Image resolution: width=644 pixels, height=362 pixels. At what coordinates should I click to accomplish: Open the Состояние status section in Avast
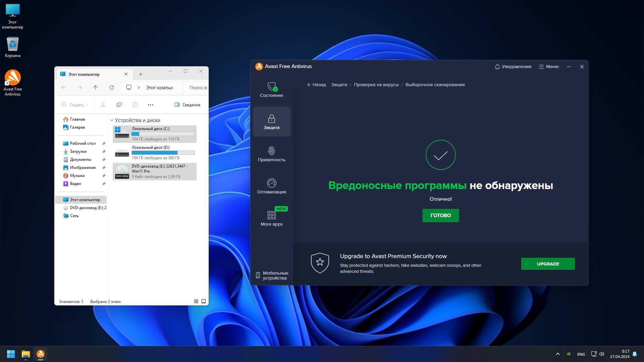[x=271, y=89]
